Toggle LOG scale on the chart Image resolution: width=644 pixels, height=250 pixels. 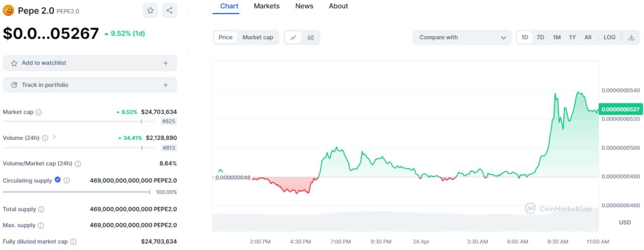point(609,37)
